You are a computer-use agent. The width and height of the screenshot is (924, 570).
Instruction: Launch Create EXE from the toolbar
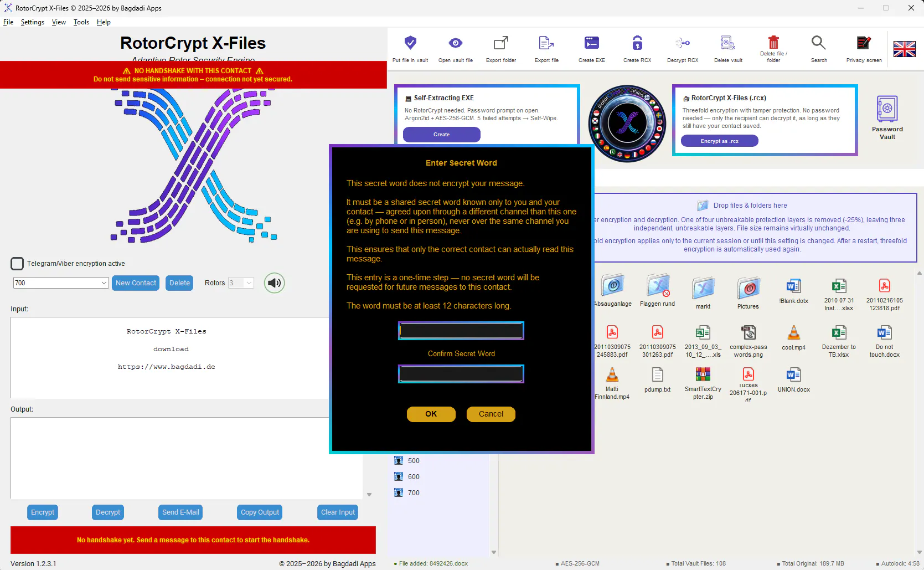point(592,43)
